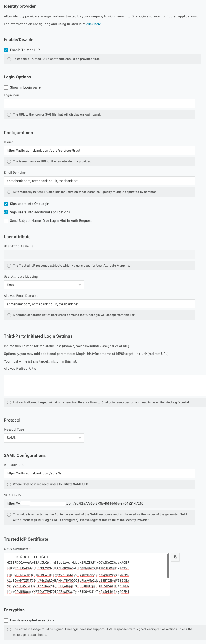This screenshot has height=644, width=206.
Task: Check Show in Login panel
Action: (6, 87)
